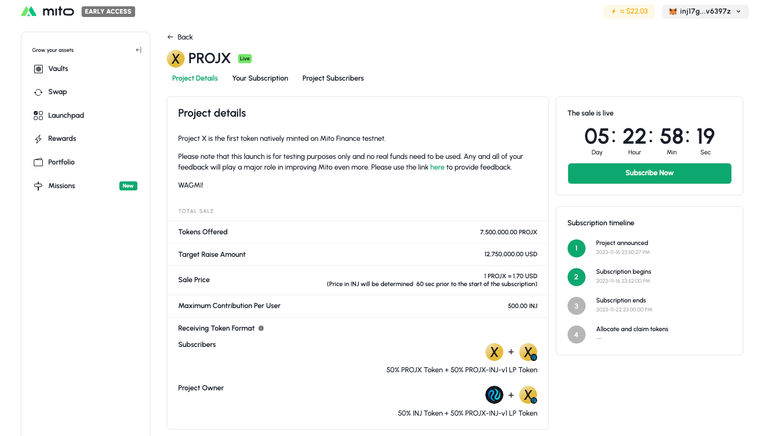Viewport: 768px width, 436px height.
Task: Click the PROJX token logo in title
Action: [176, 59]
